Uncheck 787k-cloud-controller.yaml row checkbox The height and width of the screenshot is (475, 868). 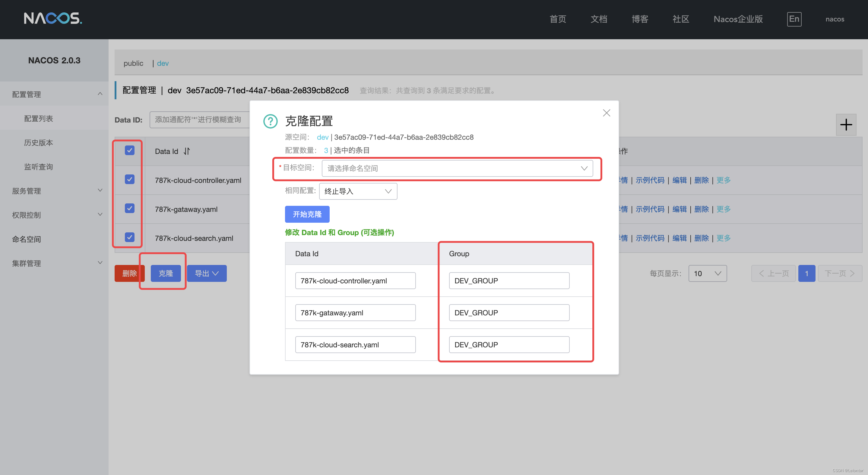pyautogui.click(x=129, y=179)
